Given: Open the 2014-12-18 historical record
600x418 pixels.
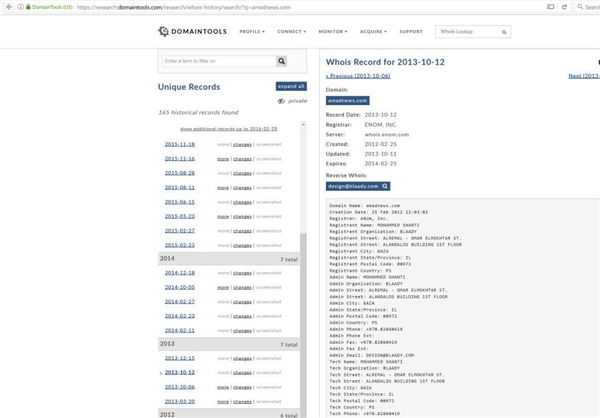Looking at the screenshot, I should coord(179,273).
